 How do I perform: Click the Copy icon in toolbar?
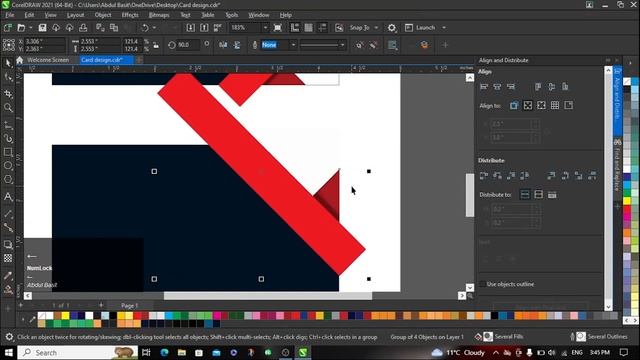click(x=114, y=28)
